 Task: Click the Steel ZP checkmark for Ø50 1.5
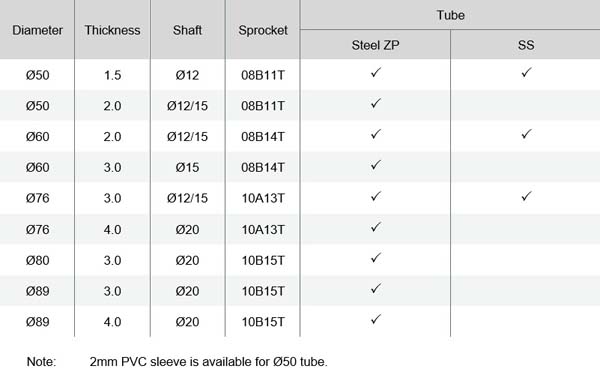tap(376, 72)
